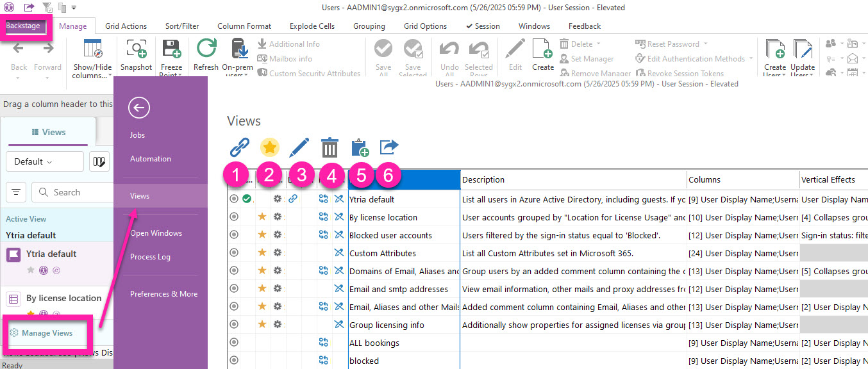
Task: Select the radio button on the Blocked user accounts row
Action: pyautogui.click(x=234, y=234)
